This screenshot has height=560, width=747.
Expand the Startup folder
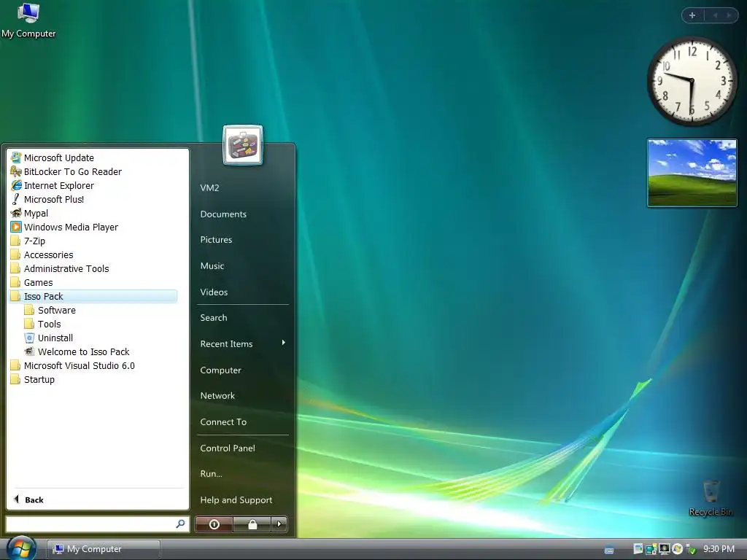tap(32, 379)
